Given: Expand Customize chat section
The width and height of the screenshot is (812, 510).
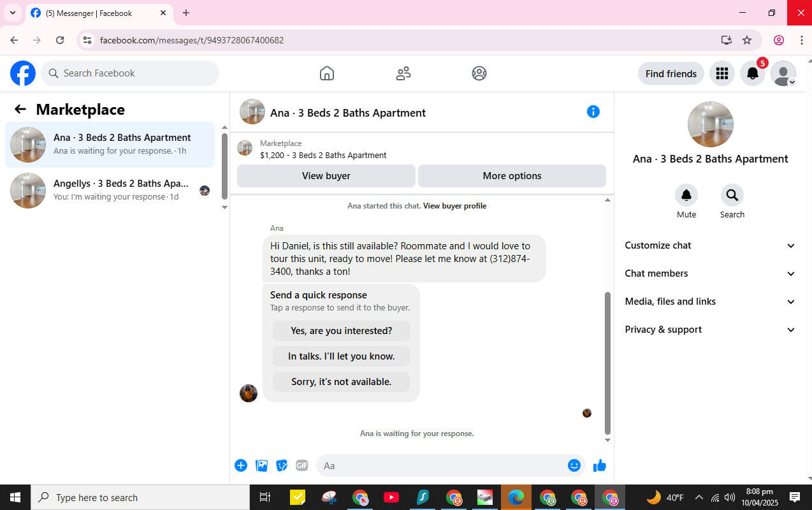Looking at the screenshot, I should coord(711,245).
